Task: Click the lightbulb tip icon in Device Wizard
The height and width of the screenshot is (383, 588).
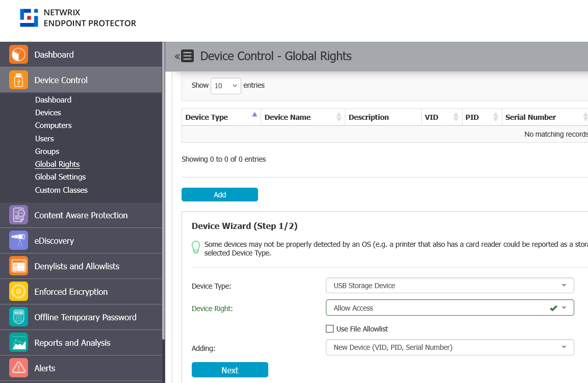Action: coord(196,247)
